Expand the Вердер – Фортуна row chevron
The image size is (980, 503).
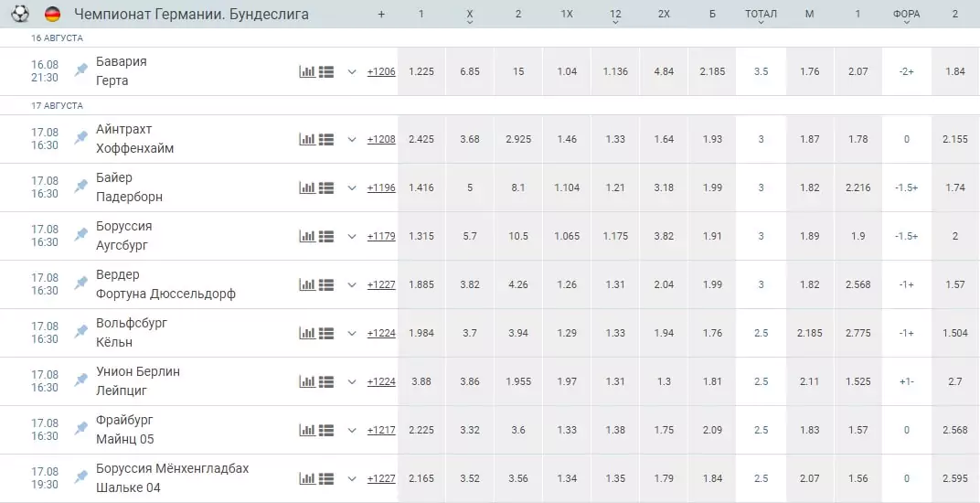tap(352, 284)
